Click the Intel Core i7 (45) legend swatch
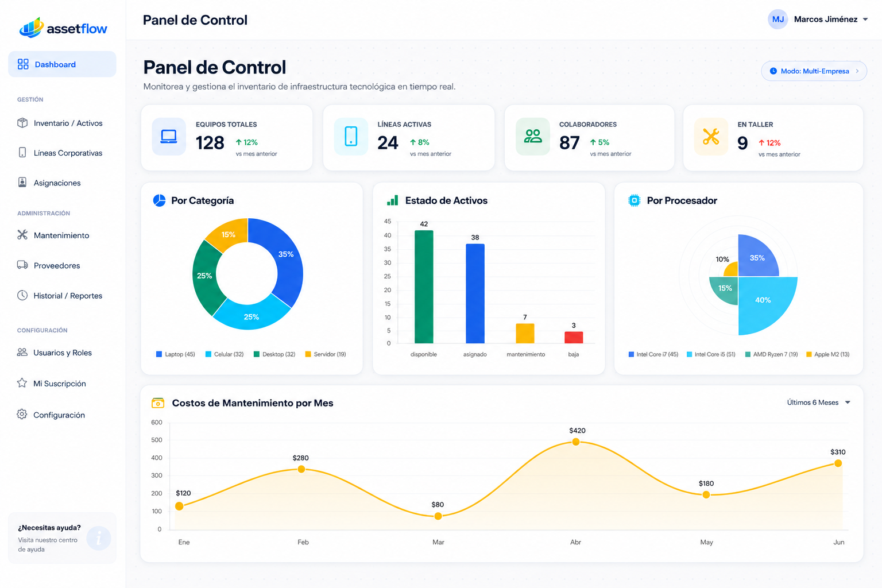This screenshot has height=588, width=882. coord(631,354)
